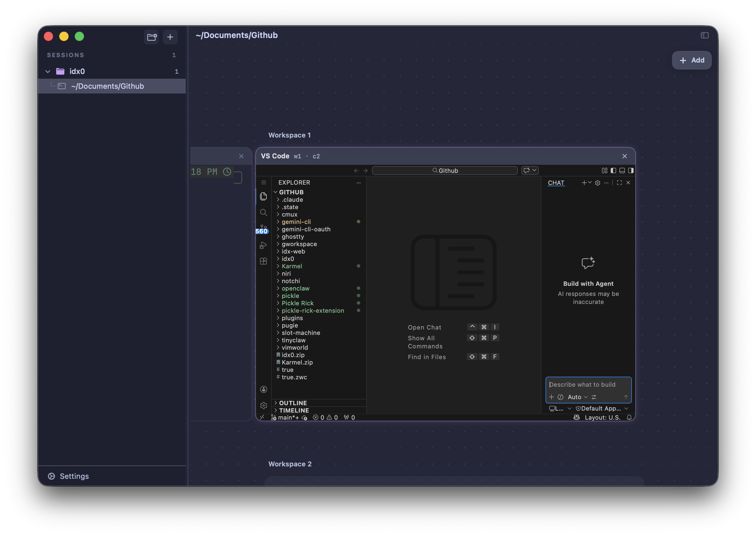Click the new session folder icon in sidebar header
Screen dimensions: 756x536
(x=152, y=37)
